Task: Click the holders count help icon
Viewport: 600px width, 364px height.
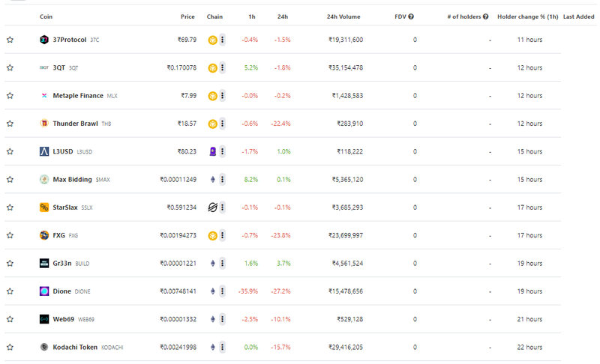Action: click(x=485, y=16)
